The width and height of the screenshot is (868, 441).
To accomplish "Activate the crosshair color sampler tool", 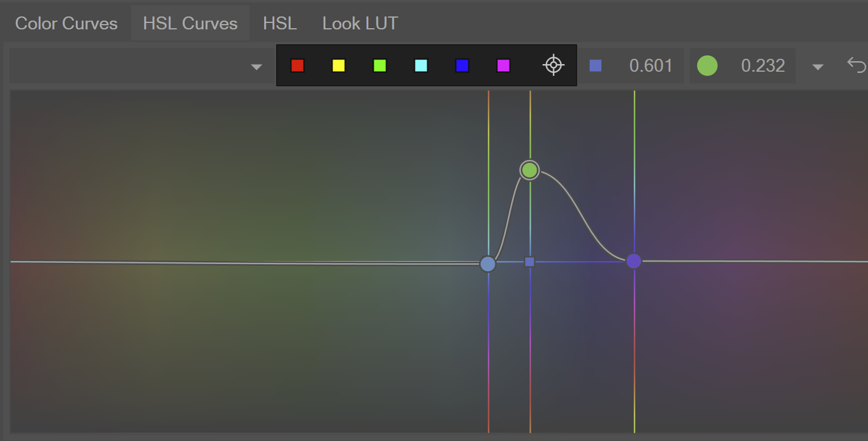I will click(x=553, y=65).
